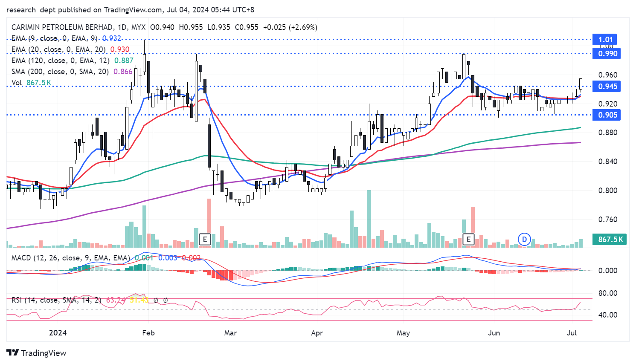Click the earnings E marker in late May

coord(468,240)
